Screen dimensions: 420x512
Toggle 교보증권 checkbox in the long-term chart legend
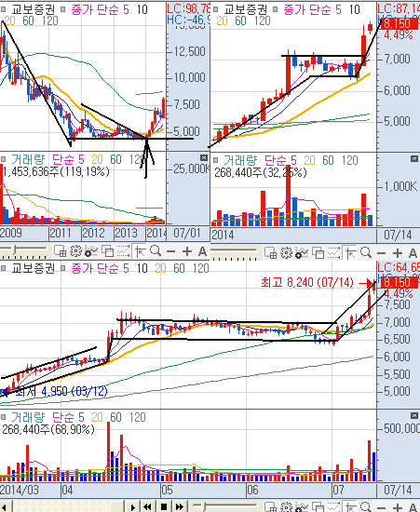[4, 9]
